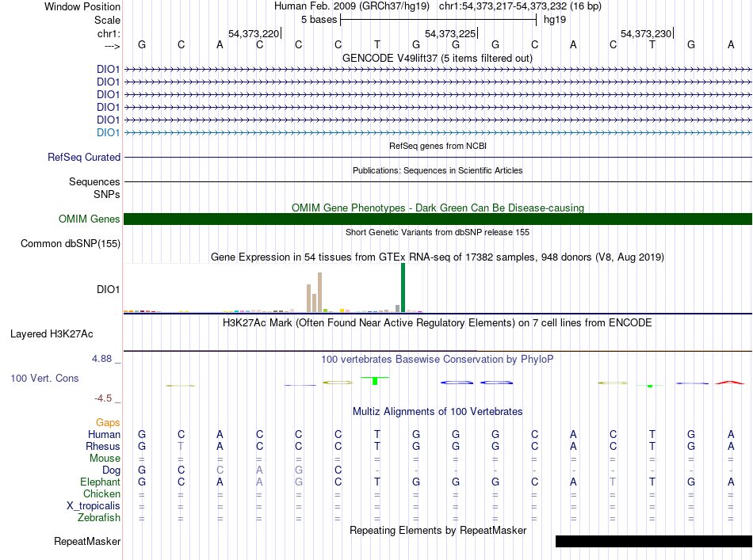
Task: Click the 5 bases scale text
Action: [x=319, y=20]
